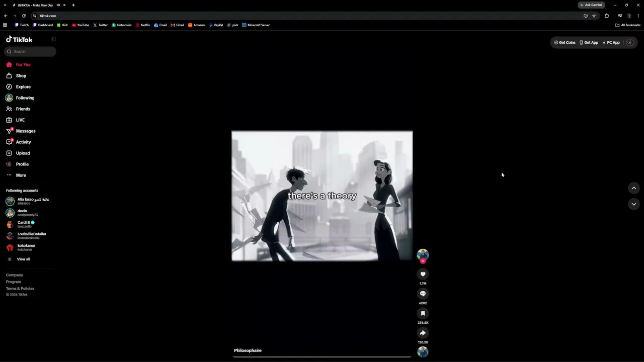Viewport: 644px width, 362px height.
Task: Expand the Company footer section
Action: (15, 275)
